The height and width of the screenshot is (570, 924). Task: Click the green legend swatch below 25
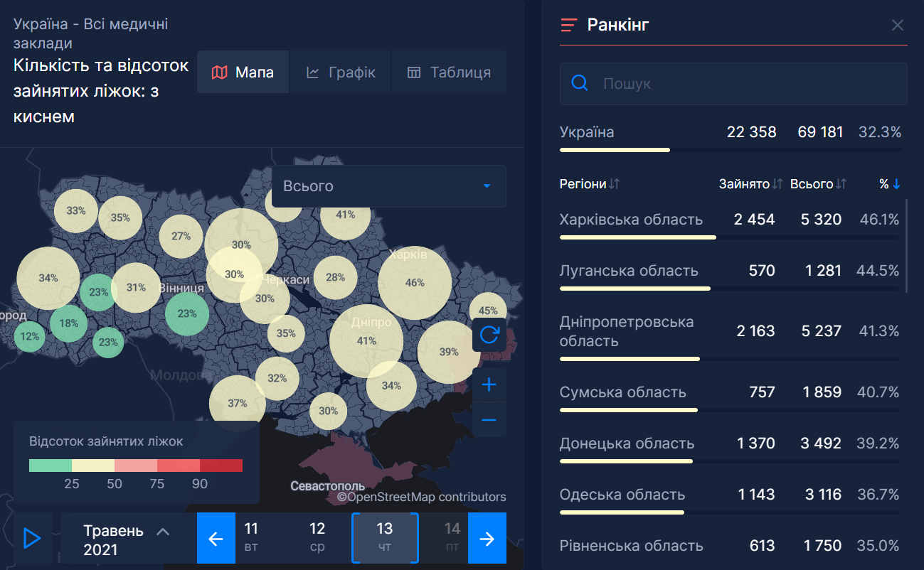pos(51,466)
